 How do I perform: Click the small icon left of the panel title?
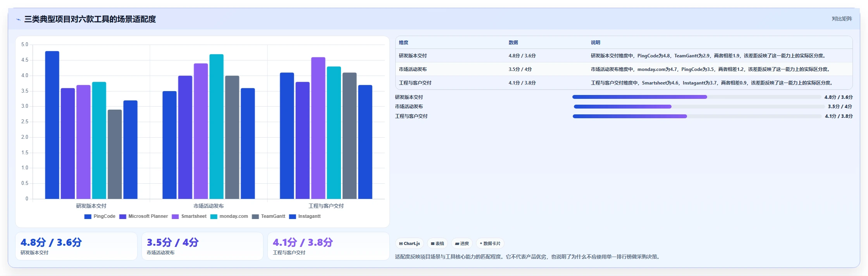(18, 19)
